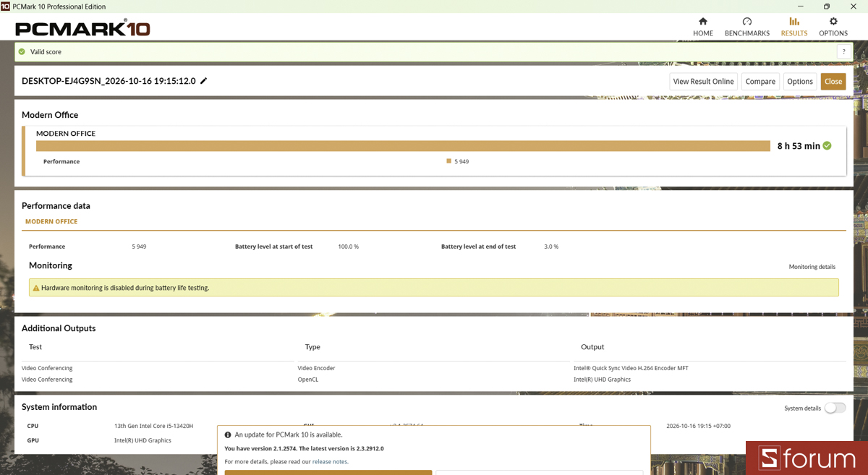Open the Options gear in top navigation
The width and height of the screenshot is (868, 475).
click(x=833, y=27)
